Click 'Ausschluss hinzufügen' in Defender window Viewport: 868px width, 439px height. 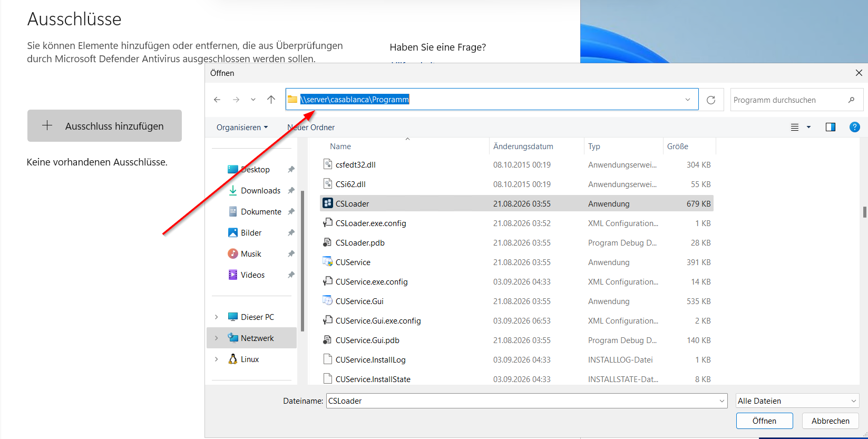tap(104, 125)
